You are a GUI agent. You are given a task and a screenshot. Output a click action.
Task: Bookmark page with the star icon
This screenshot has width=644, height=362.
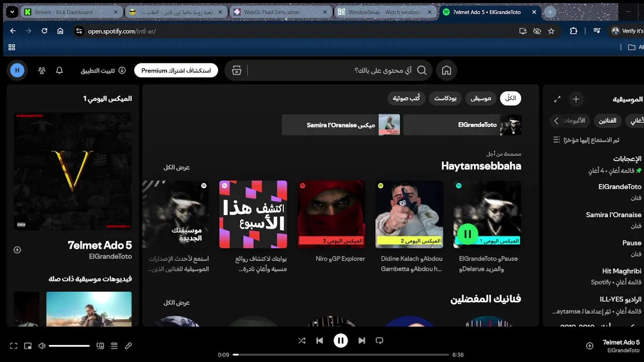tap(551, 31)
